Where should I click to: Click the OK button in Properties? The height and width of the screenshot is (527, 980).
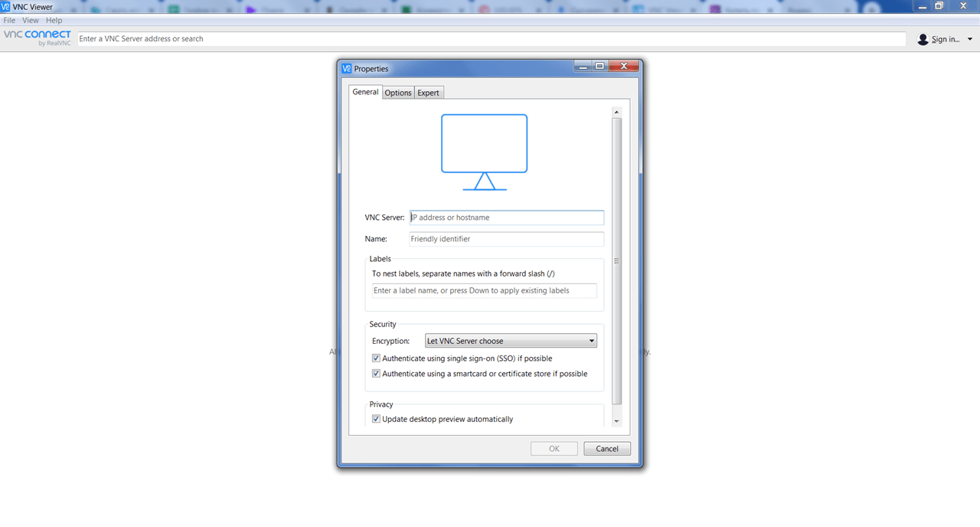pyautogui.click(x=554, y=449)
